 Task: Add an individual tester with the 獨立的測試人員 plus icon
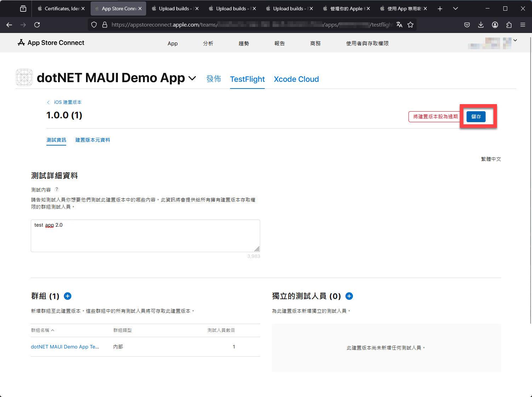point(349,296)
